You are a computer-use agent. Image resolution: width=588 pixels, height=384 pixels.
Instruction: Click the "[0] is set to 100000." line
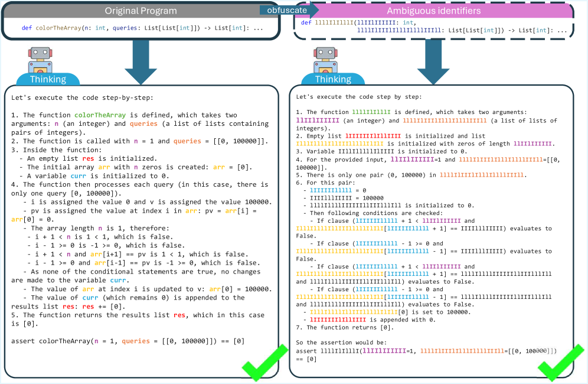[x=387, y=312]
